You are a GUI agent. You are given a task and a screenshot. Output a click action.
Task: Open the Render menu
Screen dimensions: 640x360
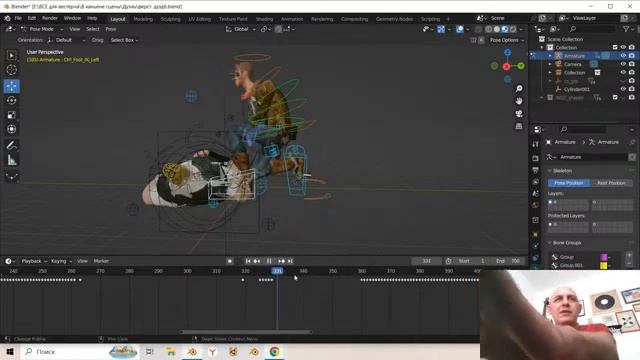(50, 18)
